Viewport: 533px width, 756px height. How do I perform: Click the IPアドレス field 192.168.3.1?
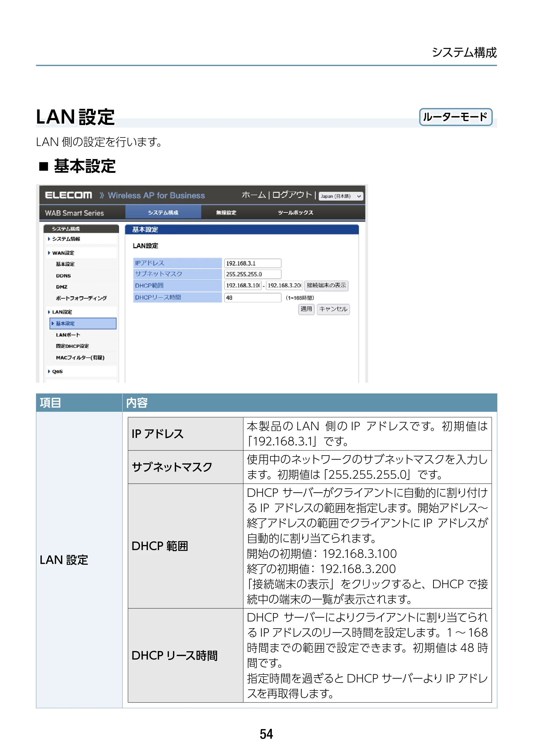coord(253,263)
